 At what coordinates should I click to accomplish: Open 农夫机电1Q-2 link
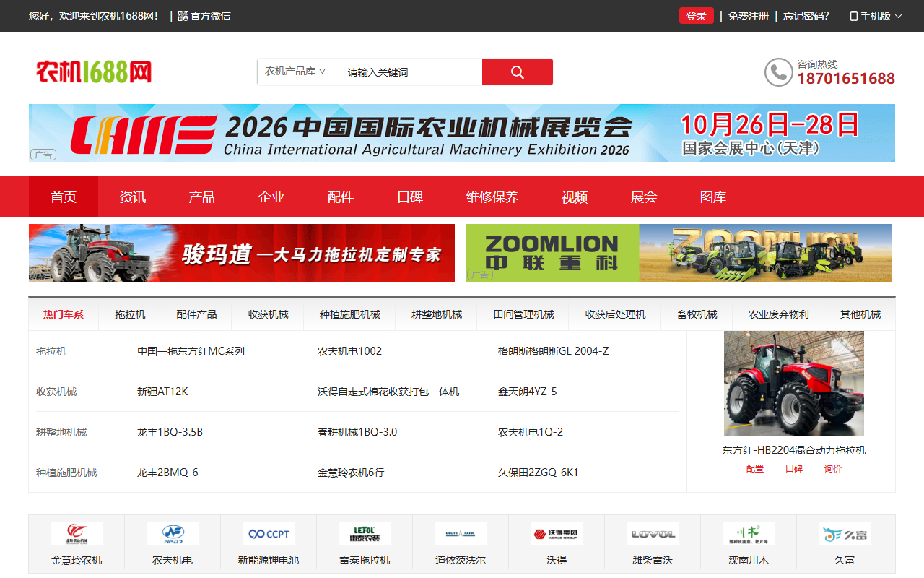(531, 432)
